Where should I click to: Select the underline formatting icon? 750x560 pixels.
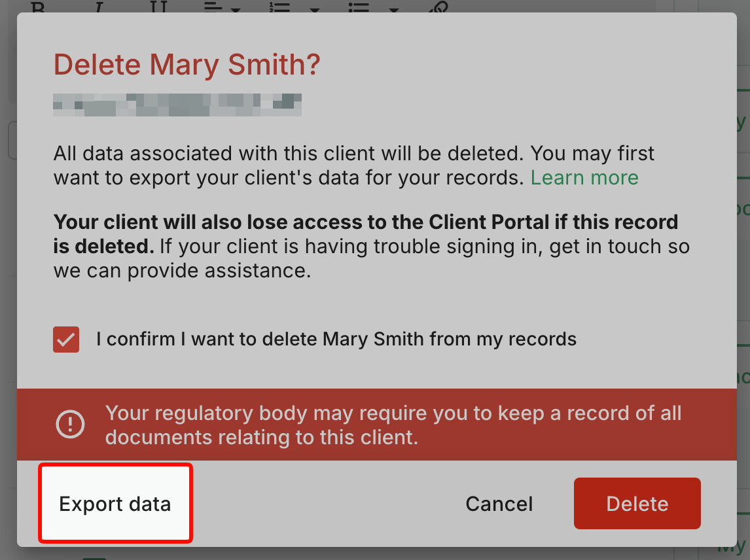159,7
